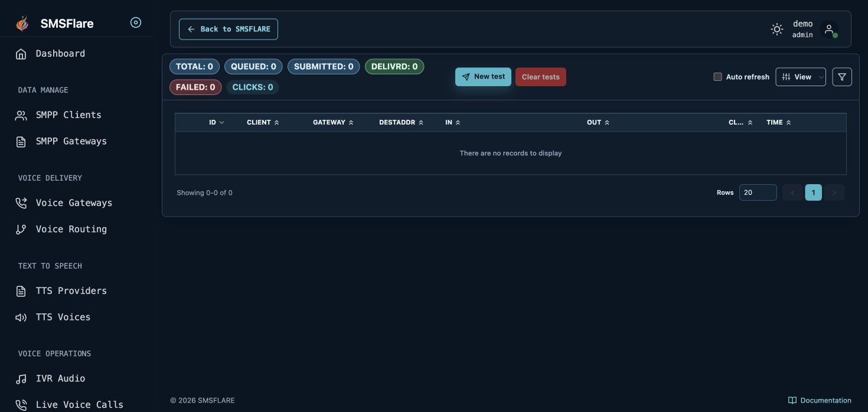The width and height of the screenshot is (868, 412).
Task: Click the SMPP Clients people icon
Action: click(x=21, y=115)
